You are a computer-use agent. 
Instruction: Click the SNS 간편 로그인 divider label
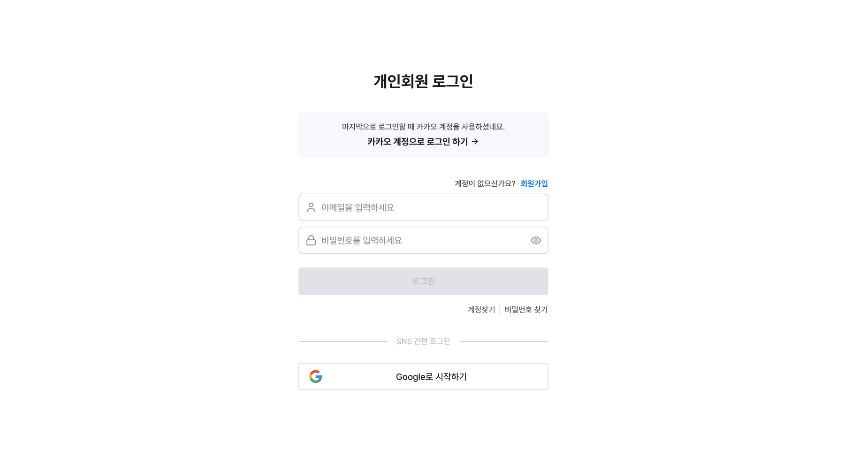[x=423, y=341]
